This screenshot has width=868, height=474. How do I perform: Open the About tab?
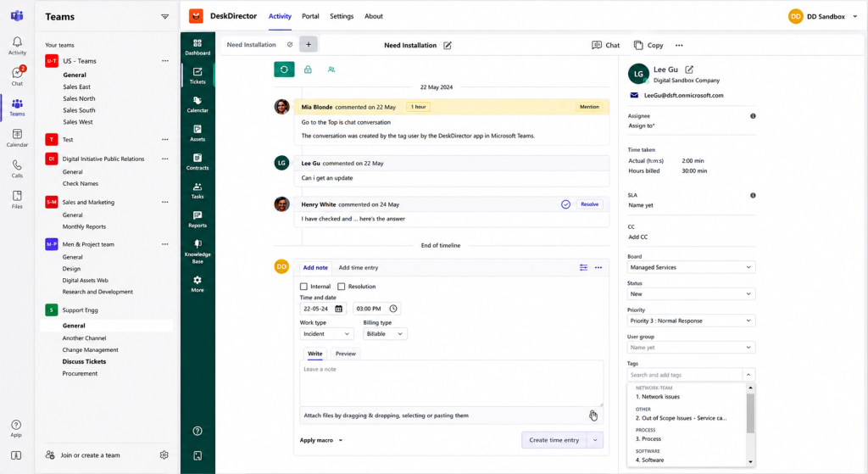(374, 16)
